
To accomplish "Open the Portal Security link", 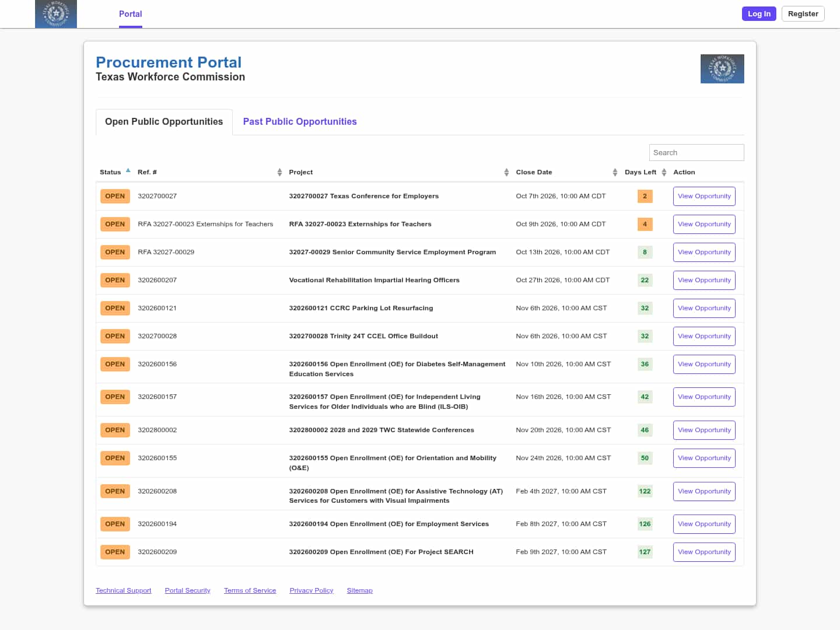I will (x=187, y=591).
